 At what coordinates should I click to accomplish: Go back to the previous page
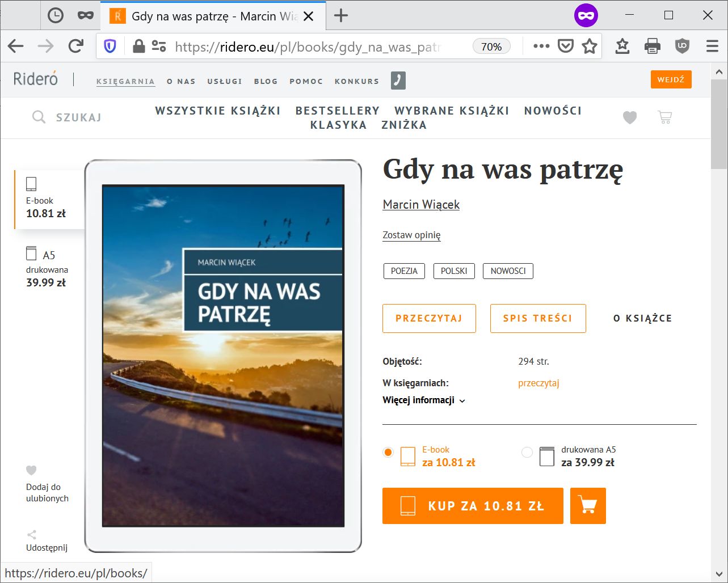(x=16, y=47)
